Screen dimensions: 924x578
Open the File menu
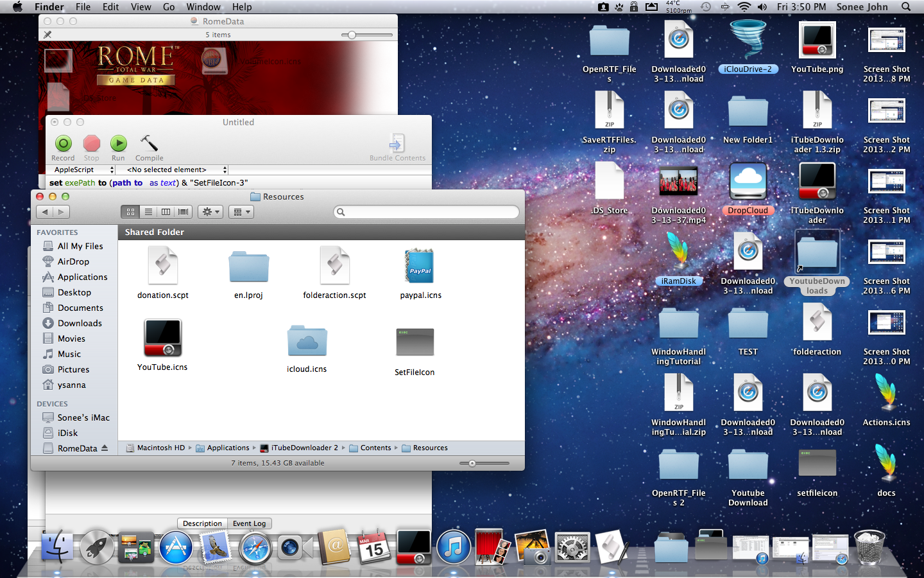pyautogui.click(x=83, y=6)
